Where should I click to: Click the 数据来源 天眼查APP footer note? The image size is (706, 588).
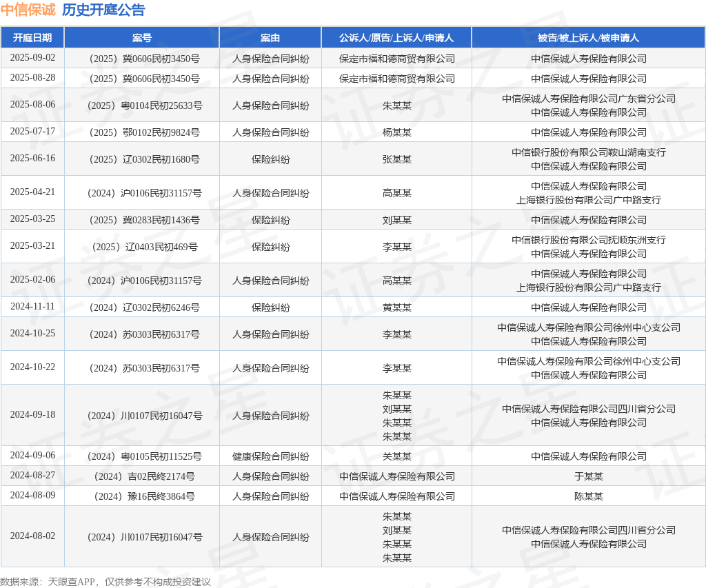(105, 582)
